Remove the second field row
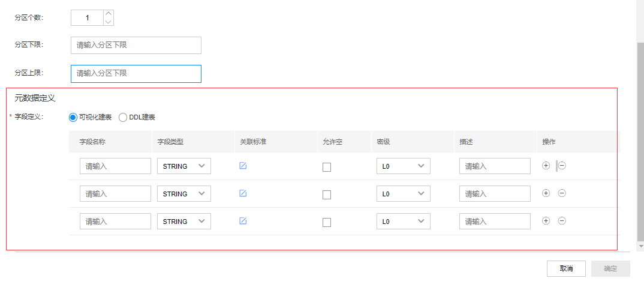 click(x=562, y=193)
